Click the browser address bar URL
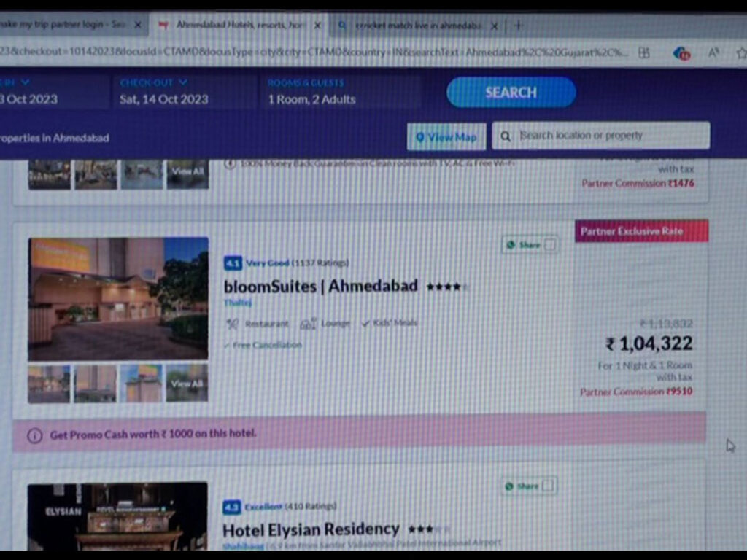Image resolution: width=747 pixels, height=560 pixels. 314,52
